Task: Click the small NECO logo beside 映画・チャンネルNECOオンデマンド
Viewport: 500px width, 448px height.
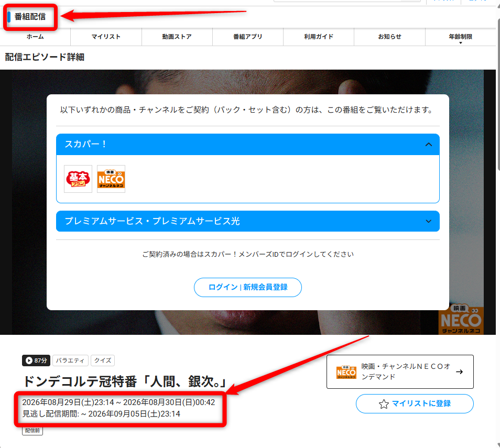Action: (346, 372)
